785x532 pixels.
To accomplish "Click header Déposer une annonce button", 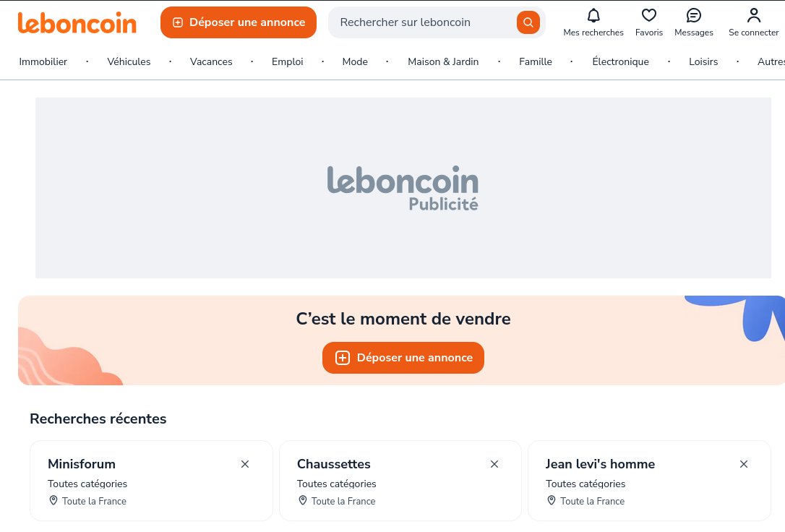I will [239, 22].
